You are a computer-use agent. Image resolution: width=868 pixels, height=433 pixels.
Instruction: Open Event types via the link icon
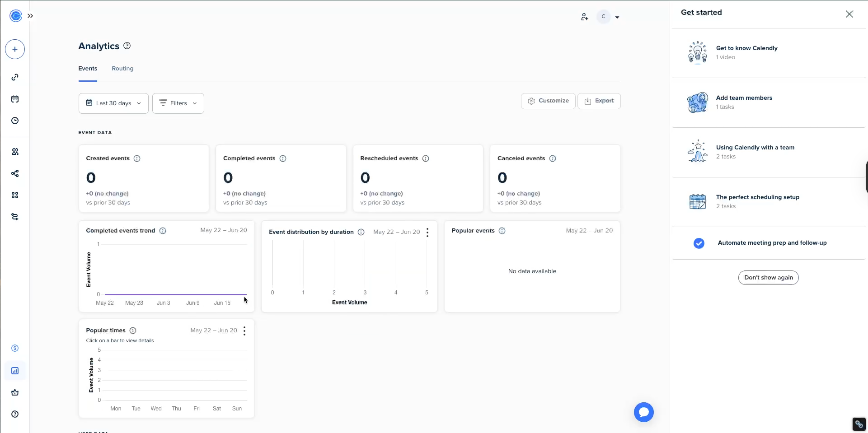pos(15,77)
